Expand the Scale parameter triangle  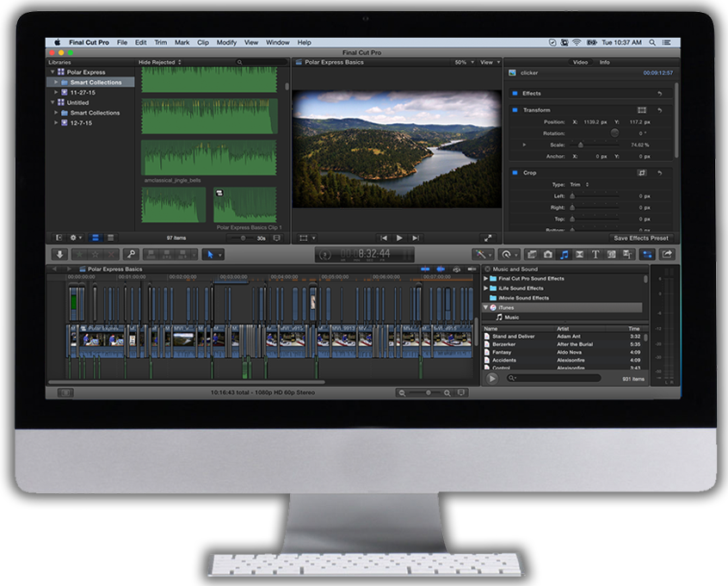(x=524, y=145)
